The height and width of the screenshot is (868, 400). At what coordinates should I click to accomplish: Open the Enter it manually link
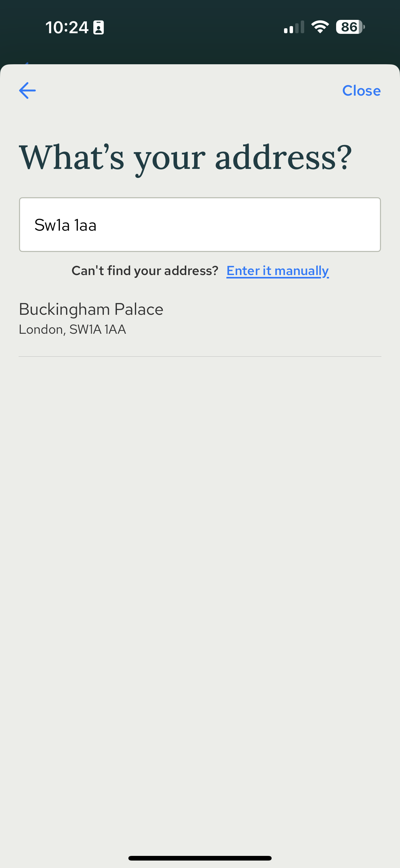(278, 271)
